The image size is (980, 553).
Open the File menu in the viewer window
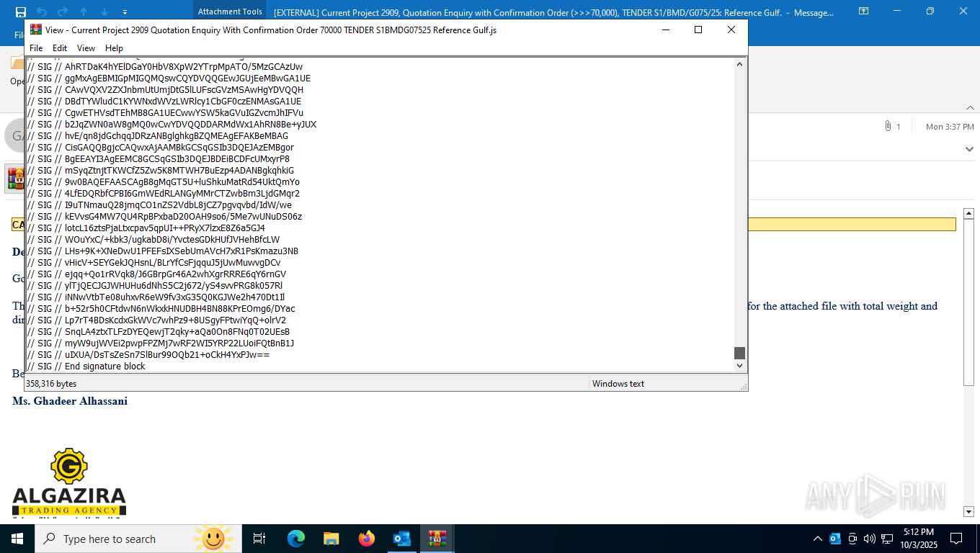click(x=36, y=48)
